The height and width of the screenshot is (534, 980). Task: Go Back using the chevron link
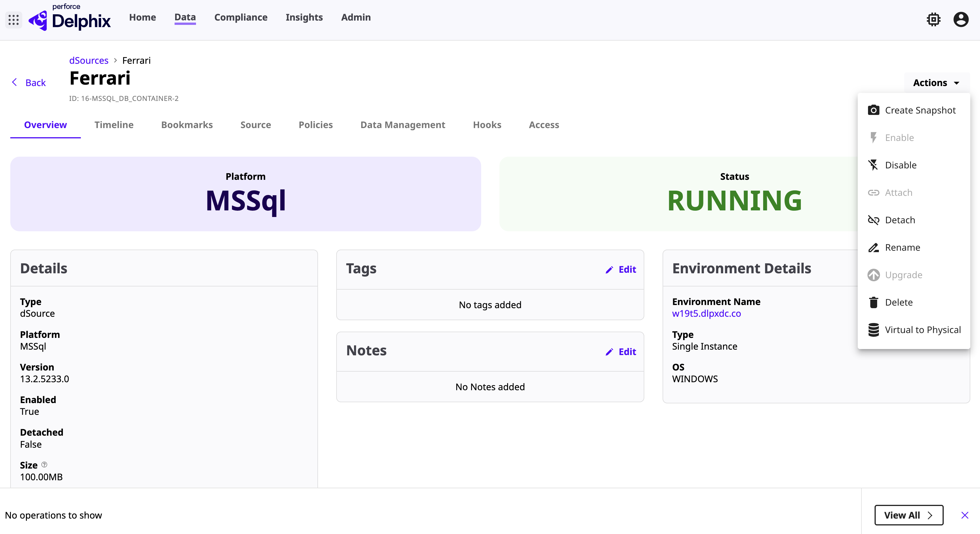point(29,83)
